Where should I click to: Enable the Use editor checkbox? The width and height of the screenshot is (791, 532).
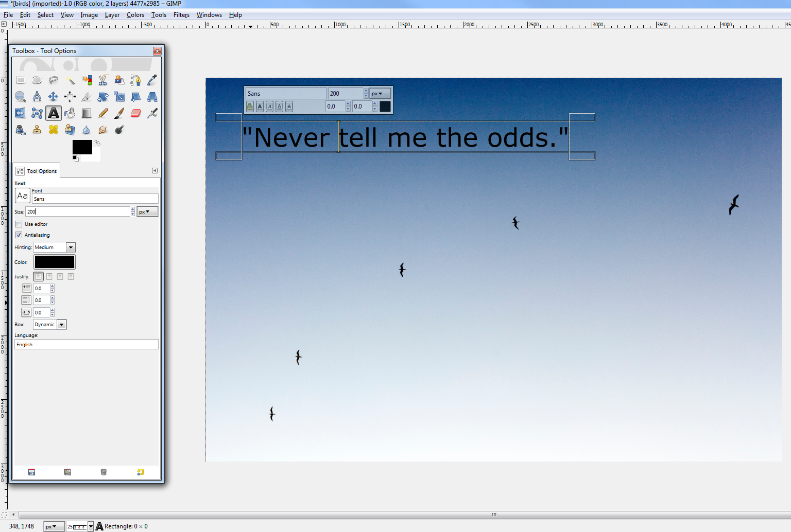click(19, 224)
